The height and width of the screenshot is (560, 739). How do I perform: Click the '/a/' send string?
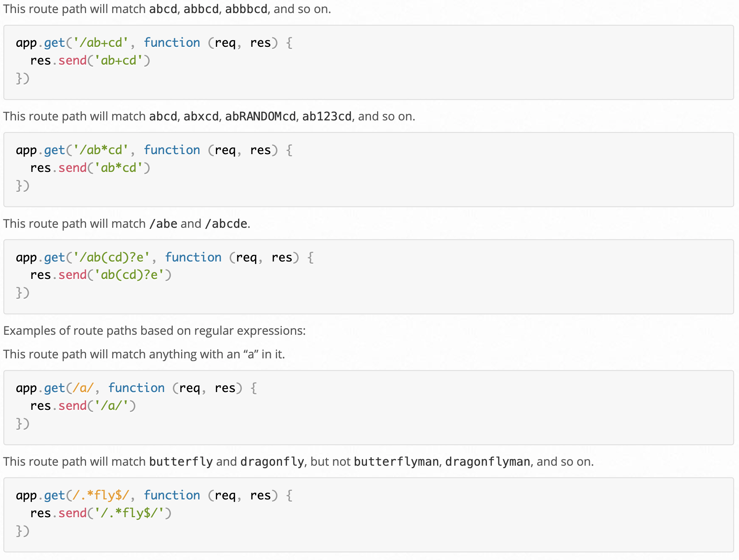(x=111, y=406)
